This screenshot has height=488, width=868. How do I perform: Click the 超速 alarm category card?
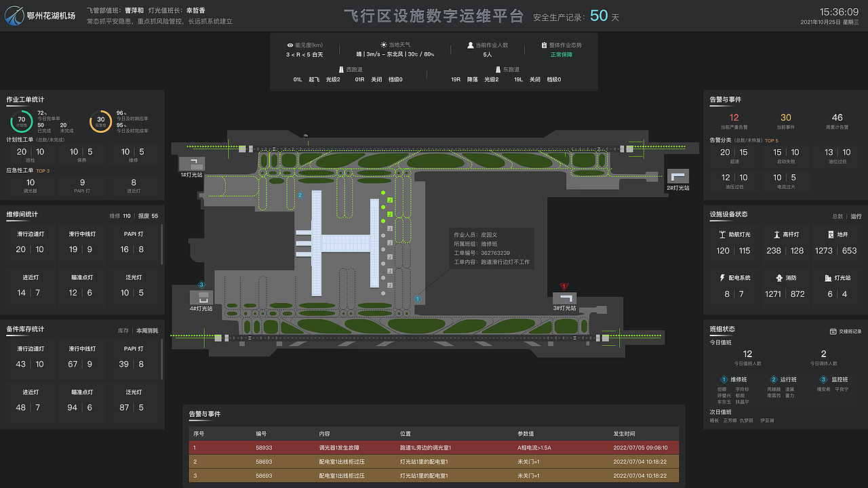pos(734,155)
